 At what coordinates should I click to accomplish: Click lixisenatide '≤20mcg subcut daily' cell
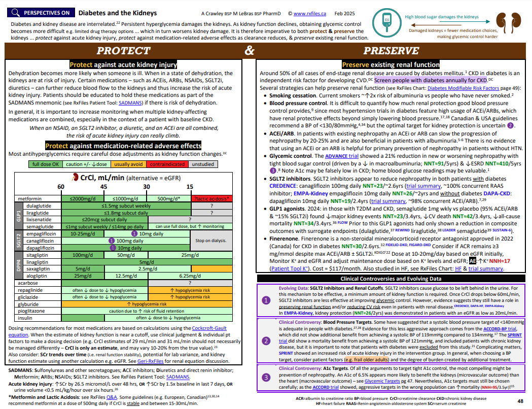104,220
